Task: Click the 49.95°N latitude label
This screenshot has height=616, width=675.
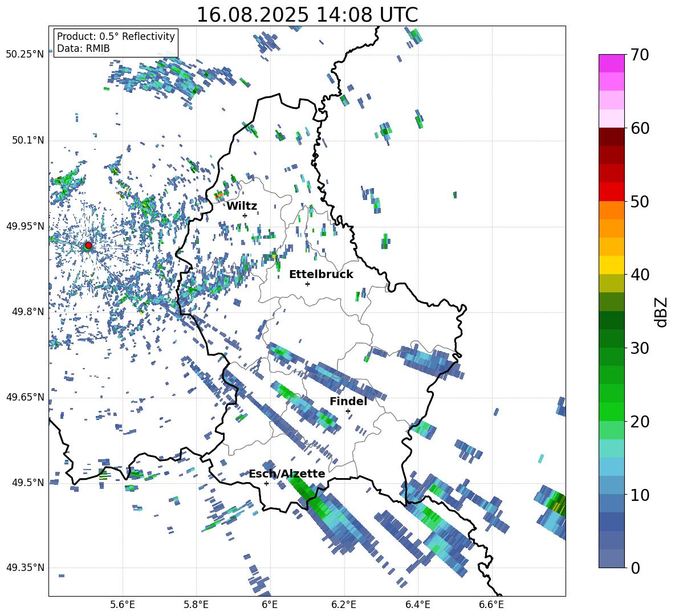Action: [x=25, y=226]
